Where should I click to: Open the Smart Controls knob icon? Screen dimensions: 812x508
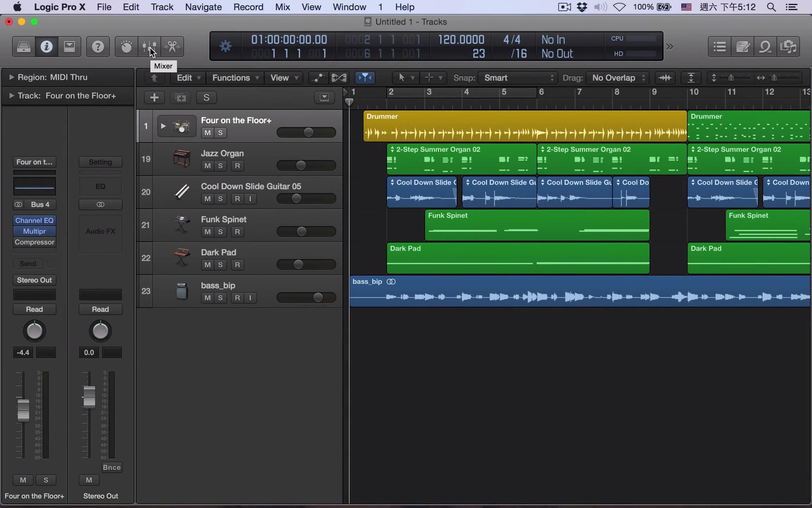pos(125,46)
